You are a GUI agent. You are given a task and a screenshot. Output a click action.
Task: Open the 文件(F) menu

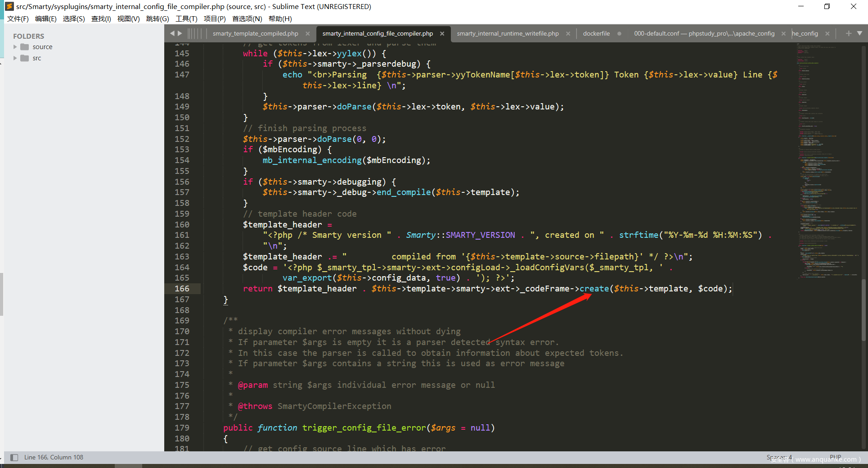18,19
